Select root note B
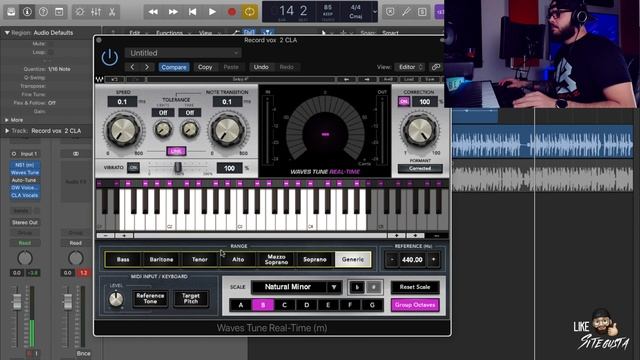Viewport: 640px width, 360px height. (263, 305)
